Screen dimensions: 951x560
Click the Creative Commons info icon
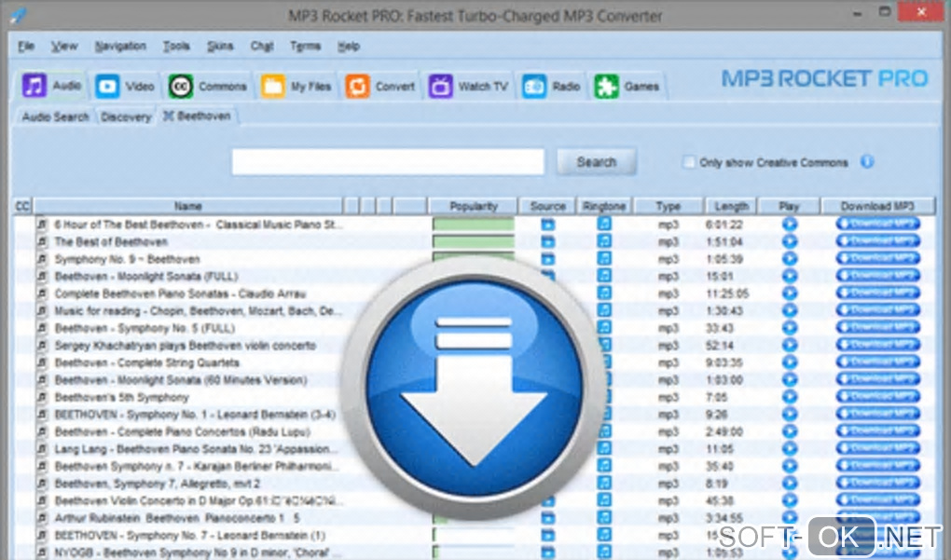(x=867, y=162)
